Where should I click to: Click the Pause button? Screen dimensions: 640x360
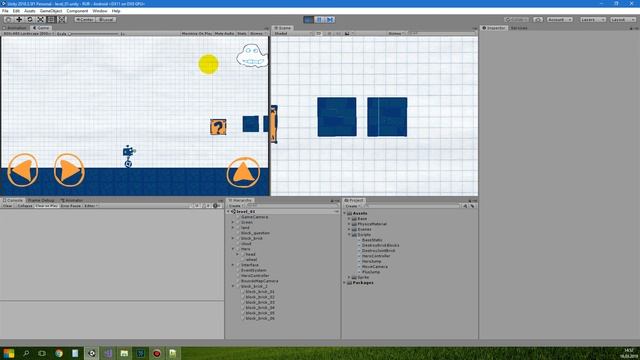tap(319, 20)
